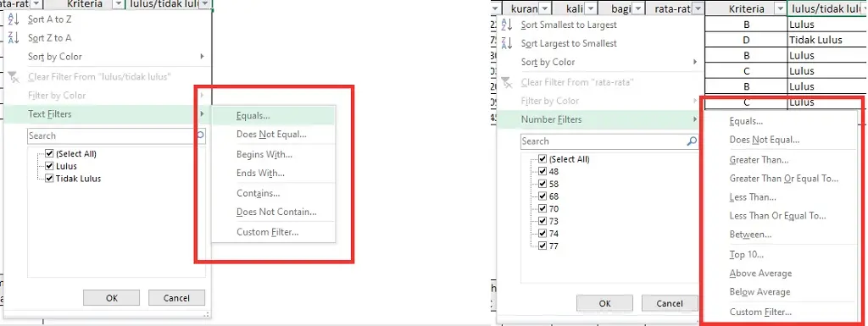Click clear filter funnel icon for "rata-rata"
The image size is (868, 326).
pyautogui.click(x=507, y=82)
